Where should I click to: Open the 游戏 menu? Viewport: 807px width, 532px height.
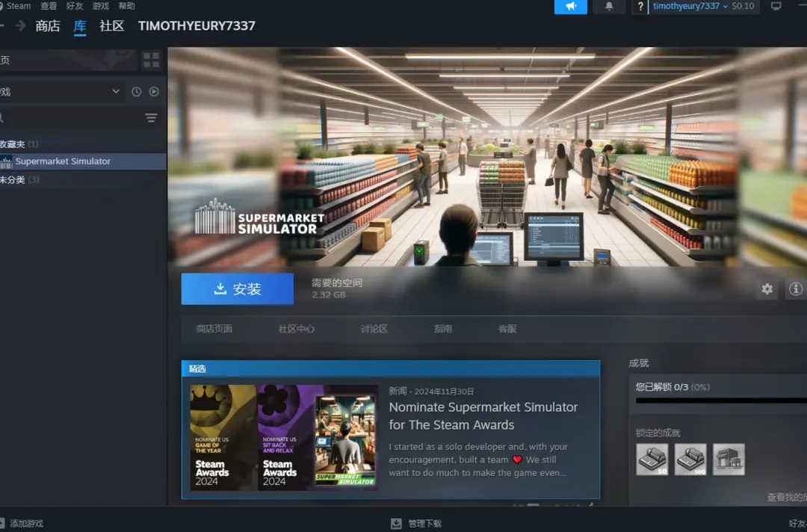click(x=100, y=6)
